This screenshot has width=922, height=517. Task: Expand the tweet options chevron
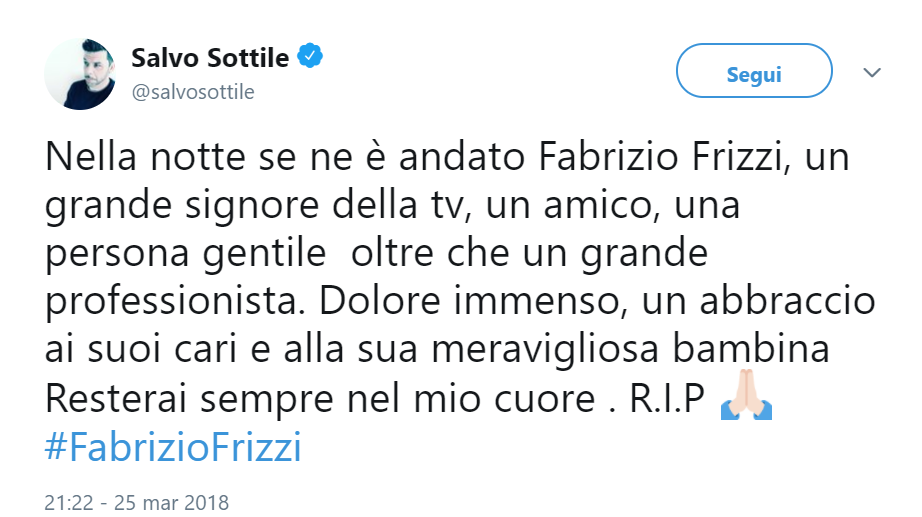(871, 73)
